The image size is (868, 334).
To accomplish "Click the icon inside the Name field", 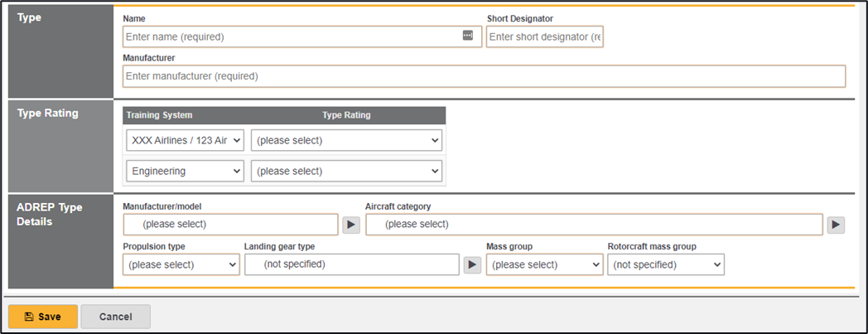I will (x=467, y=36).
